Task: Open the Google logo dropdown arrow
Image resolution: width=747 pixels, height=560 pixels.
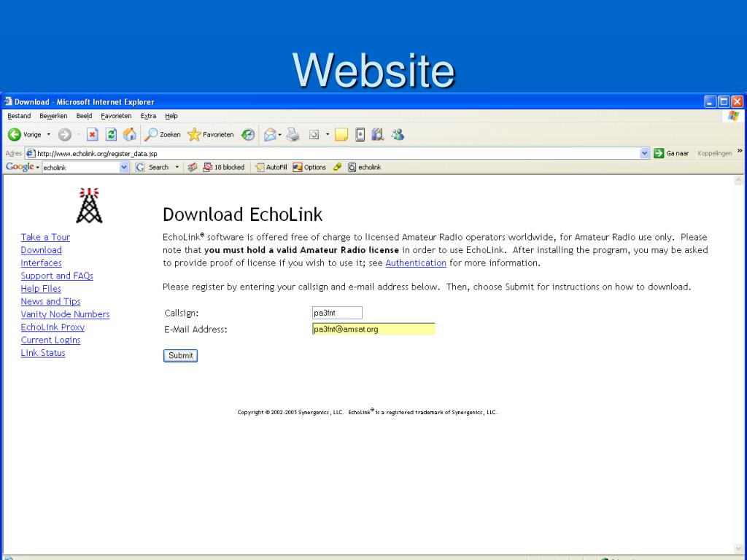Action: point(38,168)
